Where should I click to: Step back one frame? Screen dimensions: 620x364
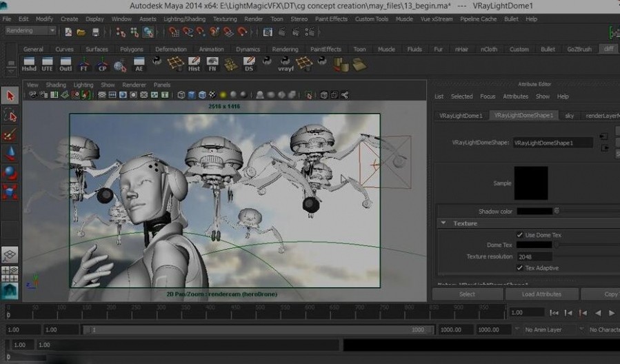click(568, 313)
